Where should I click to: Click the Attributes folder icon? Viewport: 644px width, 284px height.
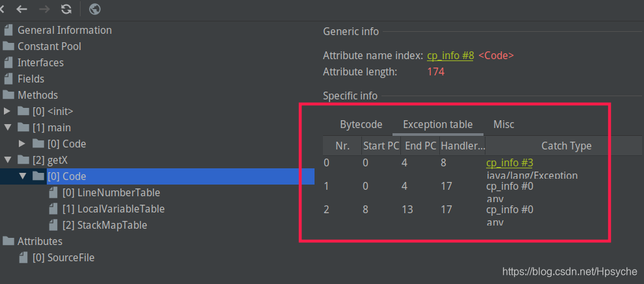coord(8,241)
